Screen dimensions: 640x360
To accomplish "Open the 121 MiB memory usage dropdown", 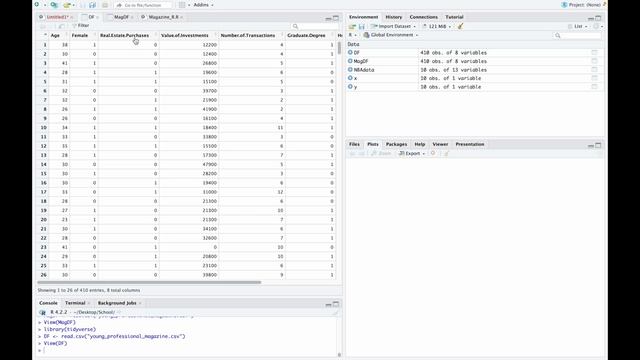I will (437, 26).
